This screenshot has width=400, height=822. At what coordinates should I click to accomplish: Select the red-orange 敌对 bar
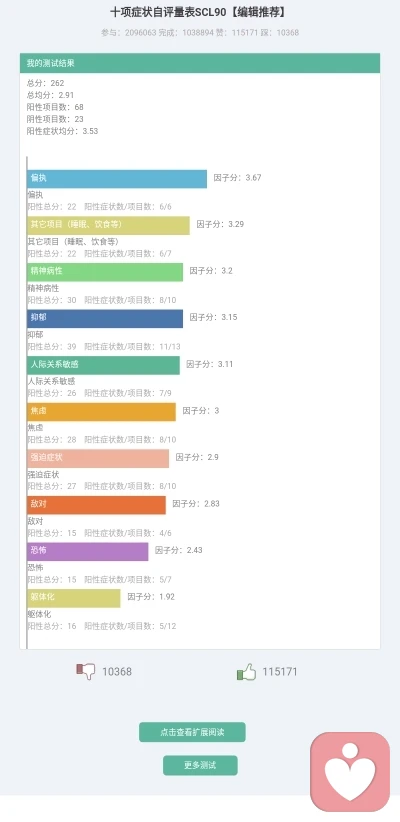(96, 505)
